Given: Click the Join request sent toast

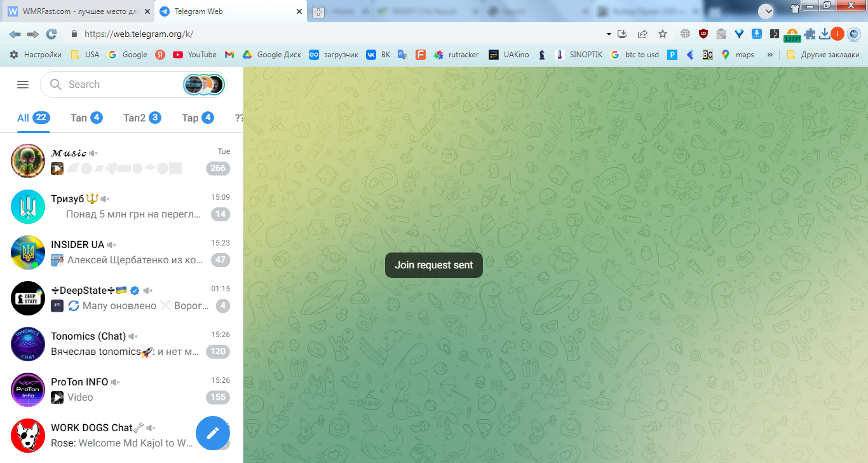Looking at the screenshot, I should [x=434, y=265].
